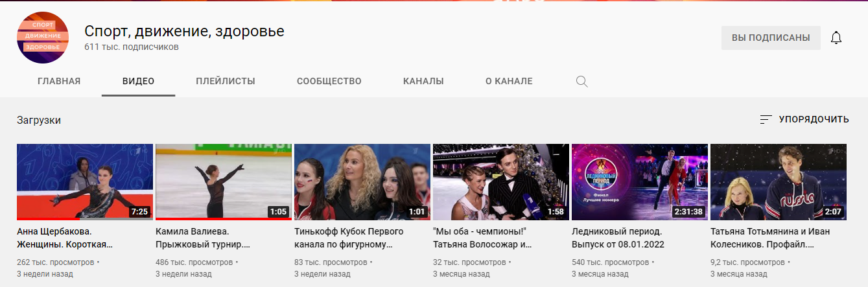The height and width of the screenshot is (287, 868).
Task: Show the О КАНАЛЕ tab
Action: coord(509,82)
